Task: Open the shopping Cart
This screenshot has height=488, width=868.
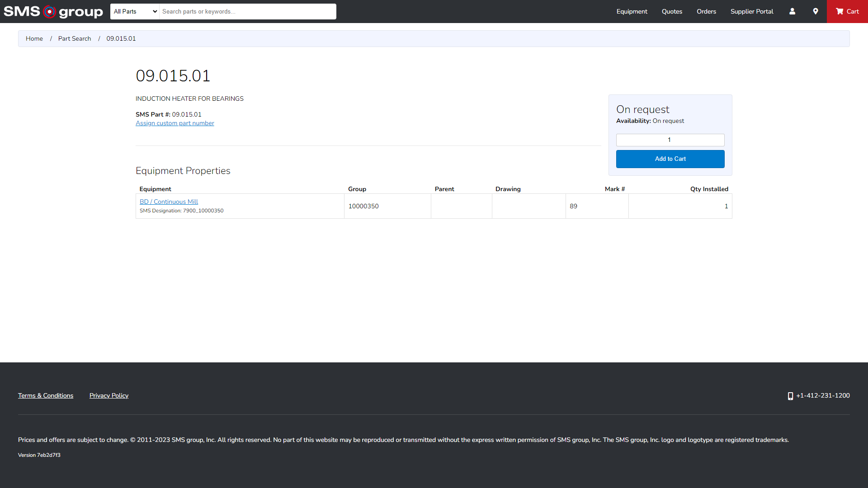Action: [x=847, y=11]
